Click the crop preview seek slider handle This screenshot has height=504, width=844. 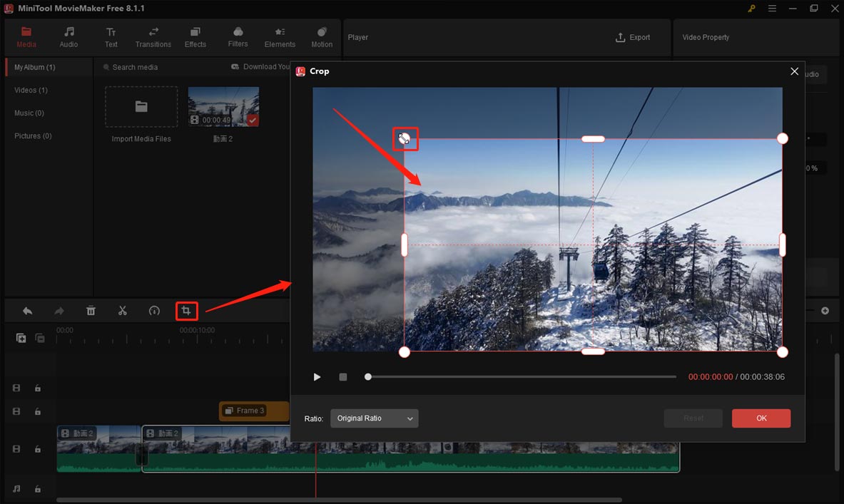367,376
